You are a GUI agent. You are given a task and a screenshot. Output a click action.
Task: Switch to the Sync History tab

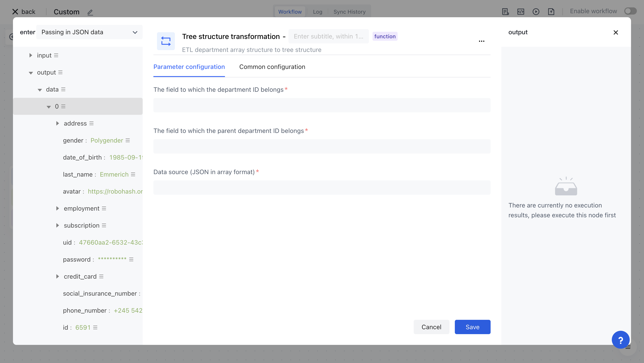coord(349,12)
